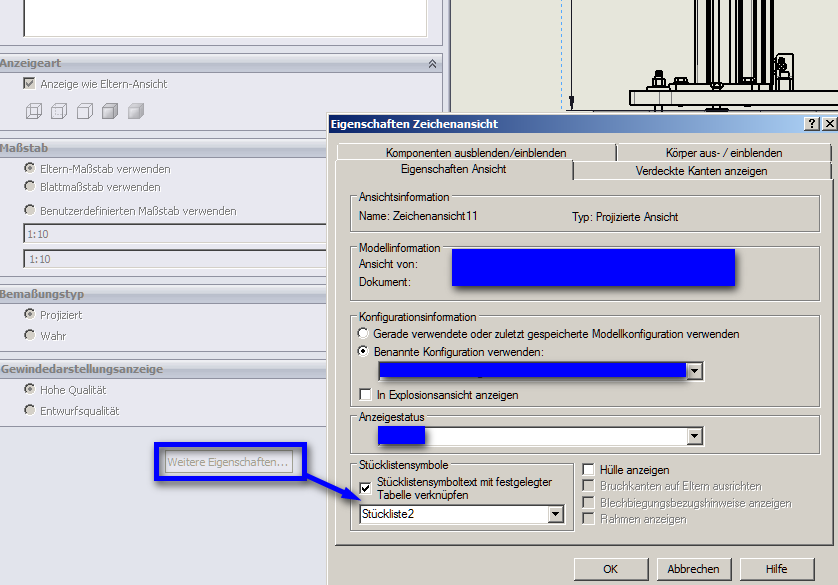Toggle Blechbiegungsbezugshinweise anzeigen checkbox
838x585 pixels.
588,503
